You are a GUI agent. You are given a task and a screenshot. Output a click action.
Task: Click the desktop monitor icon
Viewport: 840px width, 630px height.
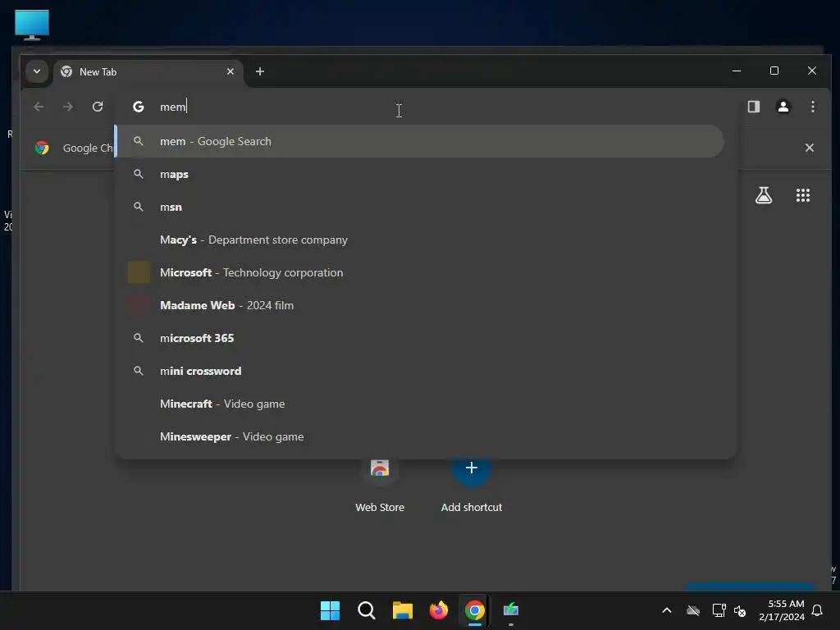pos(32,25)
